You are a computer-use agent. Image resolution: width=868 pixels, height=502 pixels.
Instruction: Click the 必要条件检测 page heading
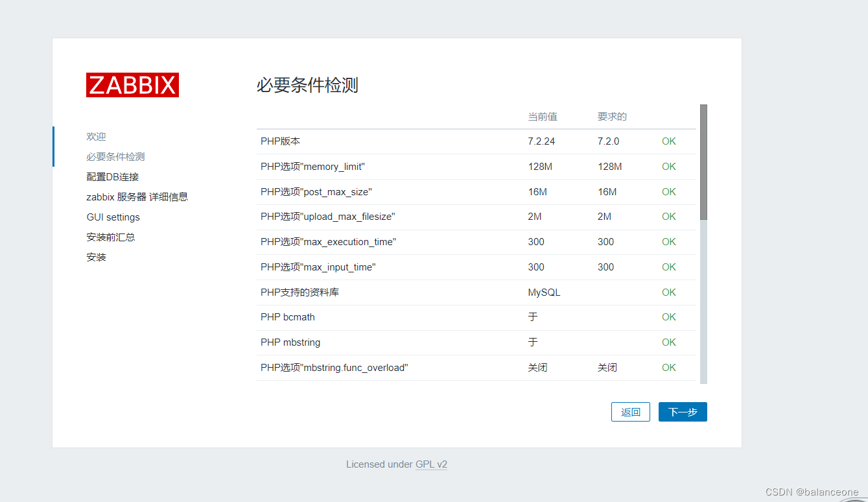(x=307, y=86)
